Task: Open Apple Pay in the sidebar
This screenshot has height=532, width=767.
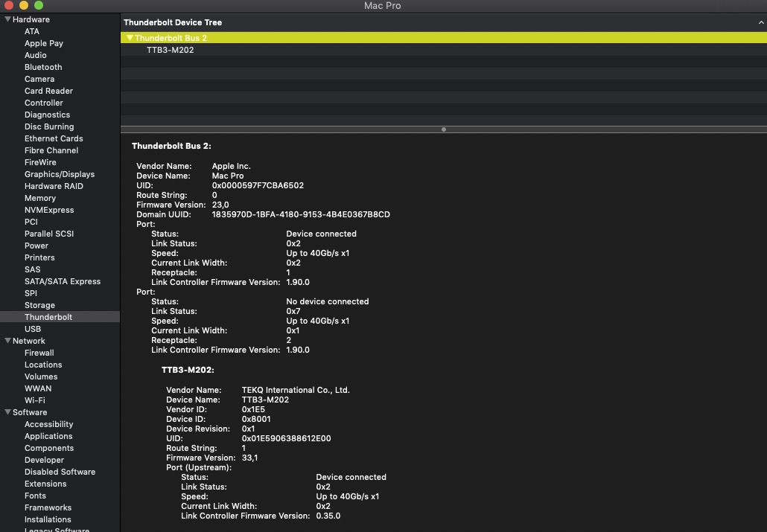Action: tap(43, 43)
